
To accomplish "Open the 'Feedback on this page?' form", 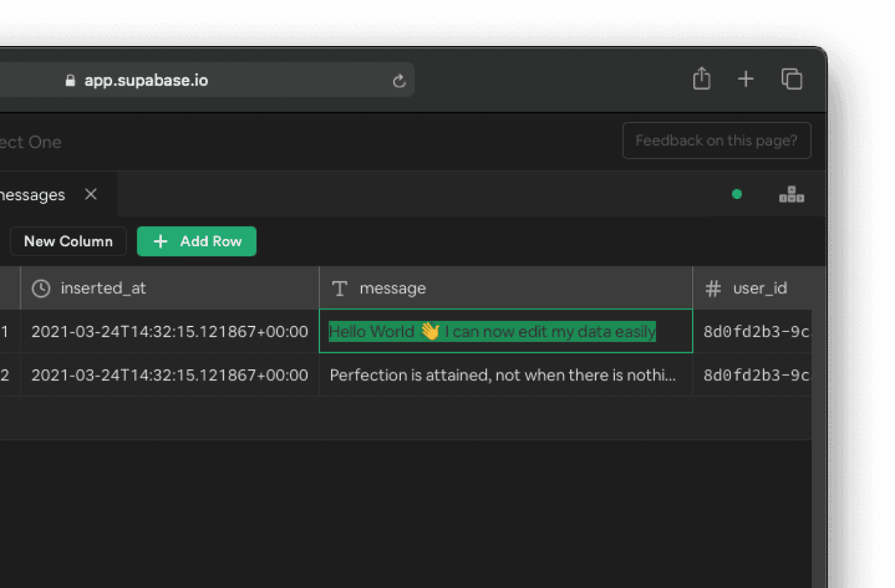I will click(x=717, y=140).
